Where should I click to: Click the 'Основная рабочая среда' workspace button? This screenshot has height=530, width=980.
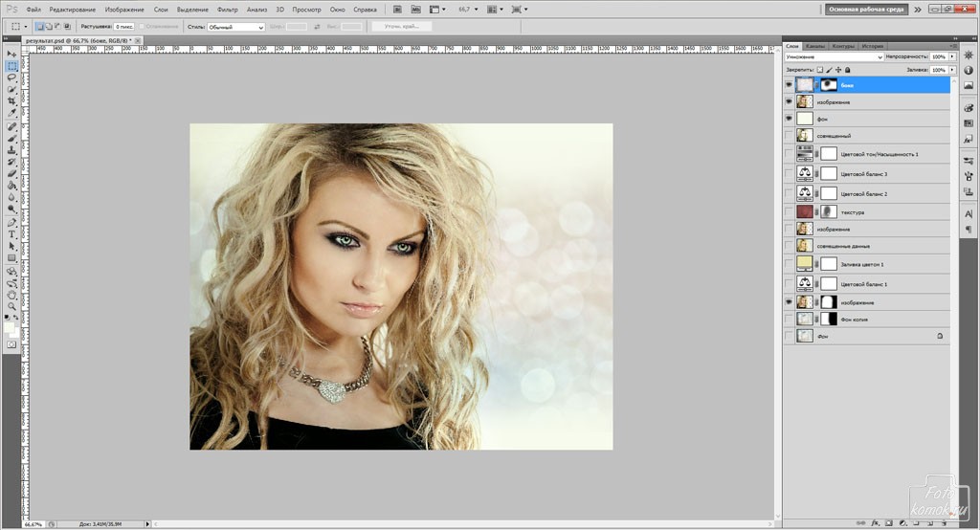866,9
